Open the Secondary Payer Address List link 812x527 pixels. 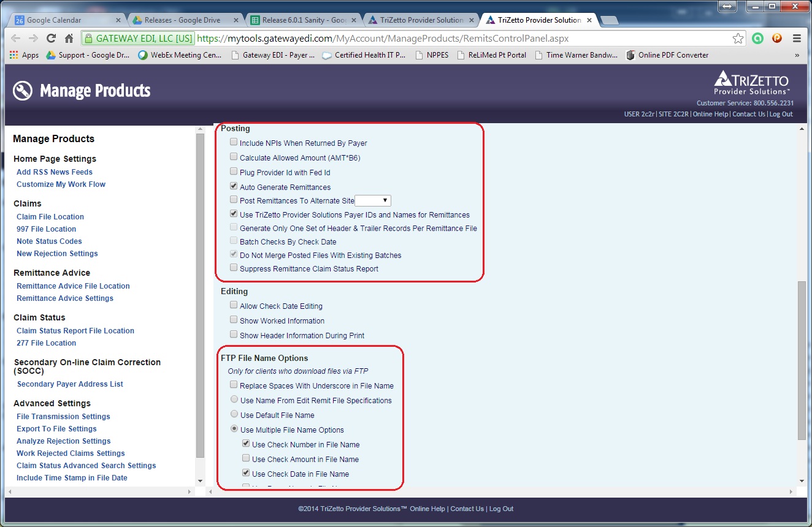[70, 384]
